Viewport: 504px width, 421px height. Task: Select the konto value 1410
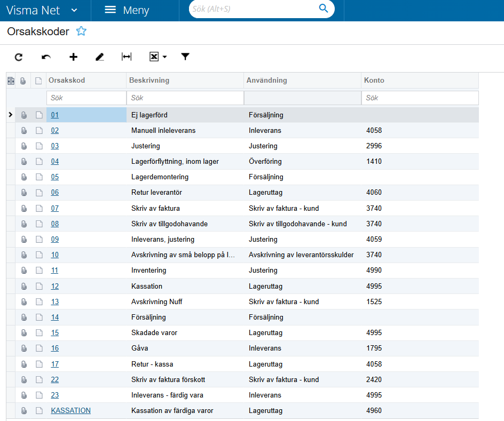coord(374,161)
